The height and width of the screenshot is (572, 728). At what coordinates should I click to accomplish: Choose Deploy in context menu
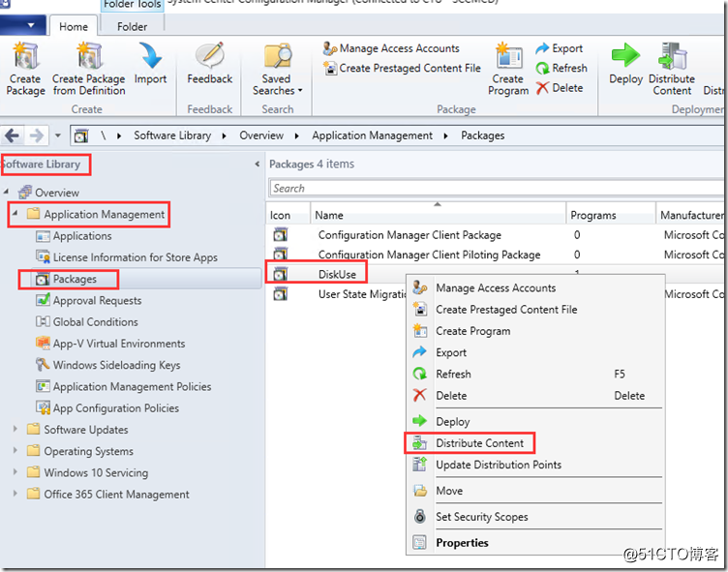(535, 422)
